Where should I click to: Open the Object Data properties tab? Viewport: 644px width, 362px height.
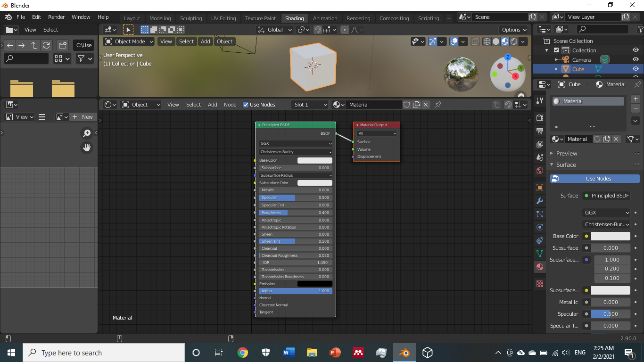540,254
